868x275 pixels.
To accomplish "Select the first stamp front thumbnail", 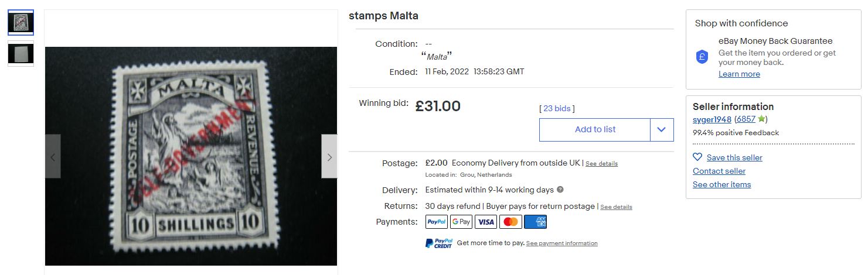I will pos(21,23).
